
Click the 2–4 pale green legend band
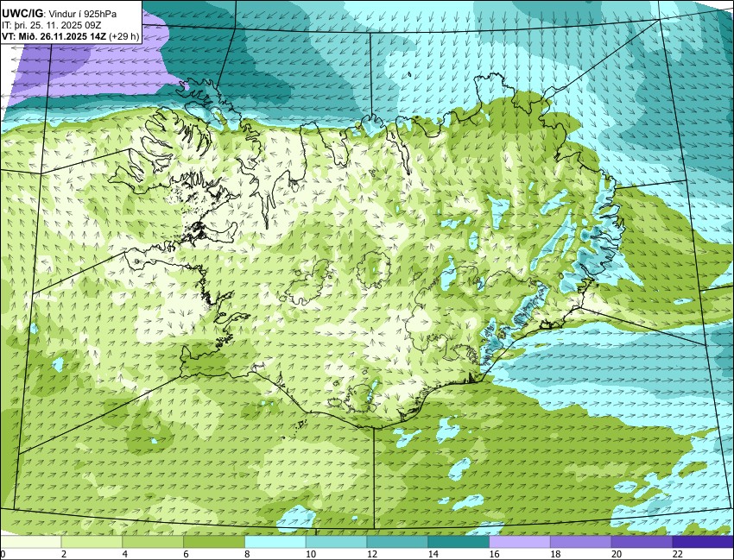coord(92,542)
